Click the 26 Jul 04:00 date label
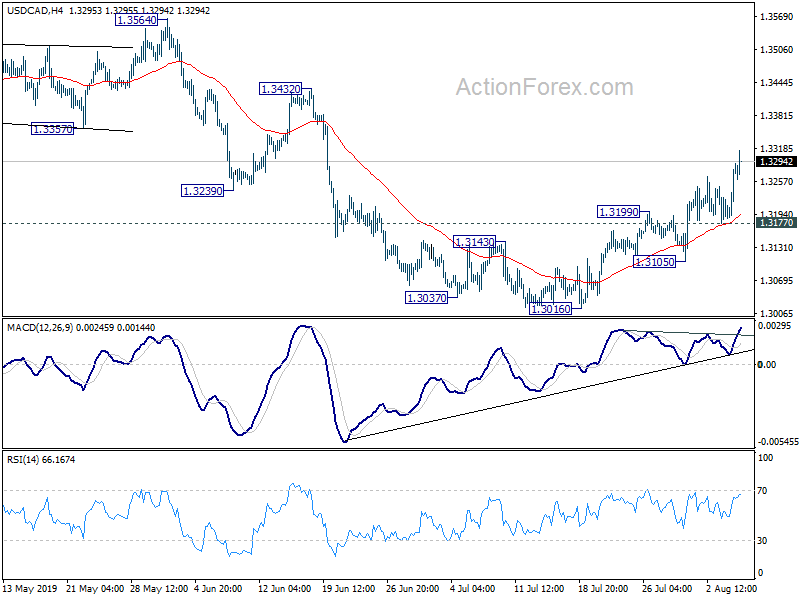Screen dimensions: 800x600 coord(667,588)
